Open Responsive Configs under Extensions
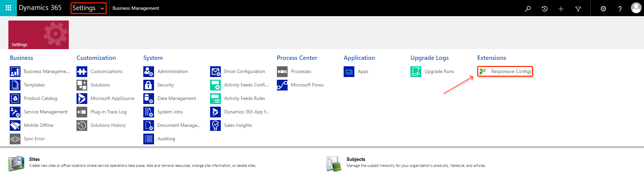Viewport: 644px width, 180px height. point(505,71)
